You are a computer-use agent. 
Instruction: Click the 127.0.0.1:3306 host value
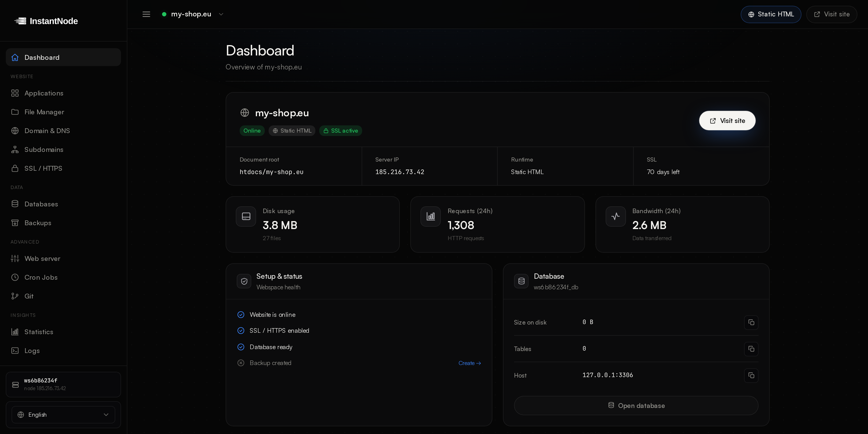pos(608,375)
